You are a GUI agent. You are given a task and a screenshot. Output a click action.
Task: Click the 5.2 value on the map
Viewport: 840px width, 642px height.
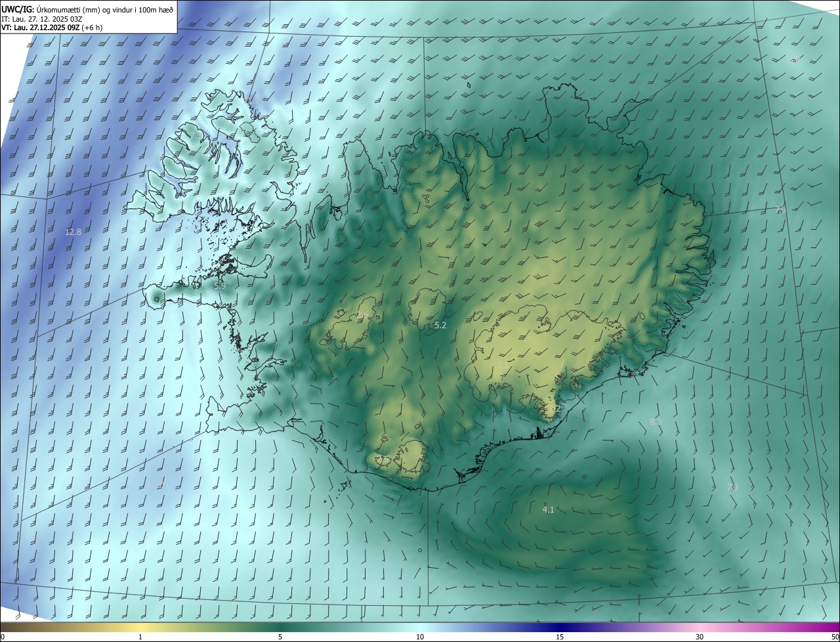pyautogui.click(x=440, y=325)
